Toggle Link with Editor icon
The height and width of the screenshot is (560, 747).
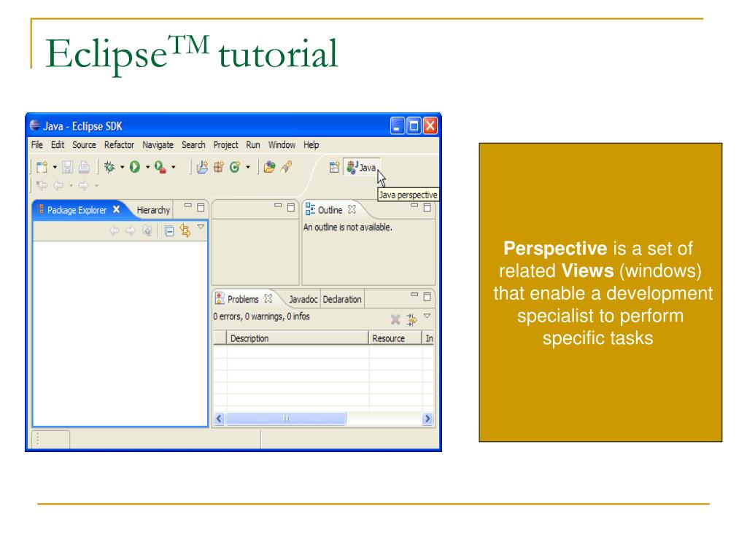(x=185, y=231)
